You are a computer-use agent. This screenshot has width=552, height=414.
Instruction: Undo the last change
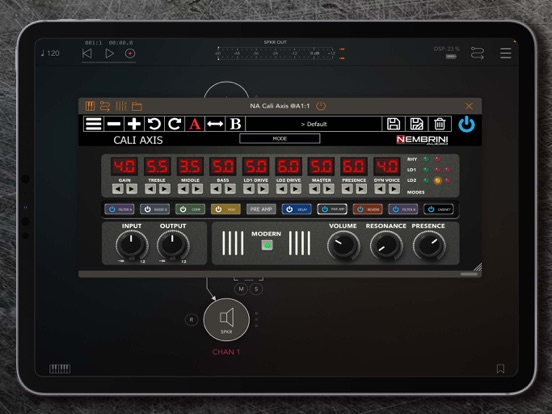click(x=154, y=124)
